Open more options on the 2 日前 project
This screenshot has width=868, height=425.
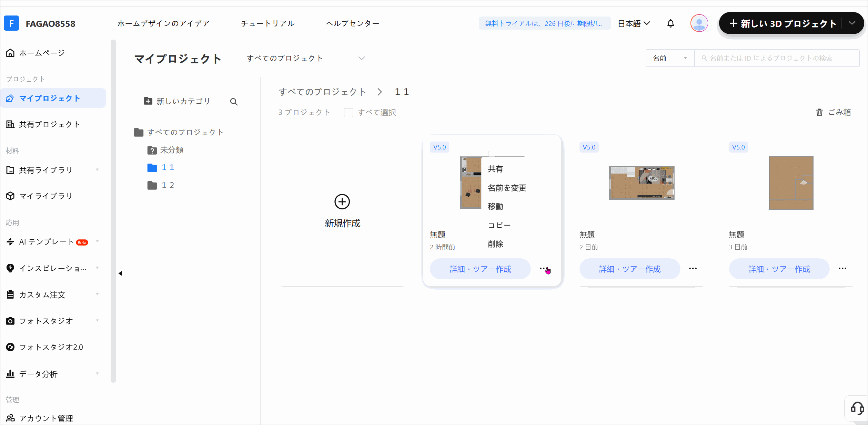pyautogui.click(x=693, y=268)
